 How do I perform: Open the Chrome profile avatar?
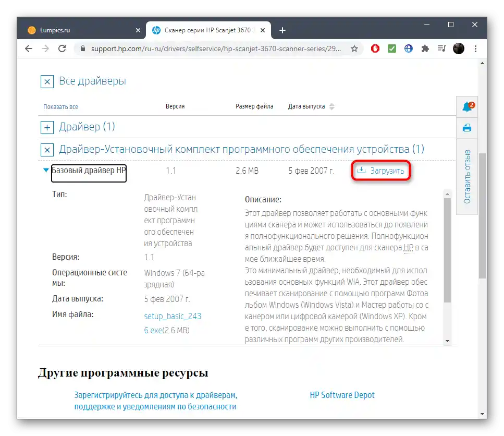pos(459,49)
